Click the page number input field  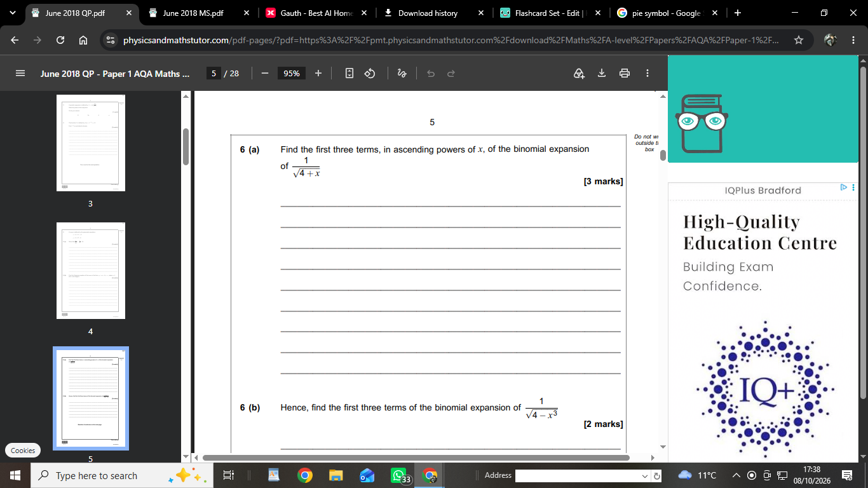[x=214, y=74]
